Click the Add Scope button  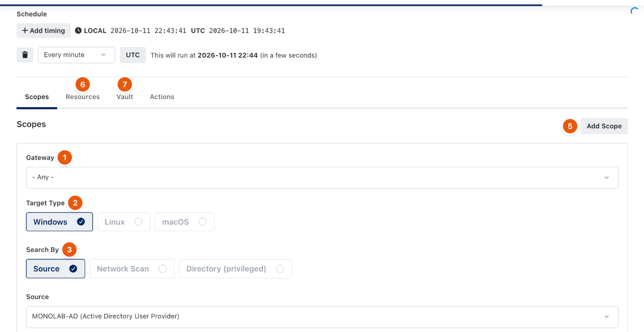[x=604, y=126]
